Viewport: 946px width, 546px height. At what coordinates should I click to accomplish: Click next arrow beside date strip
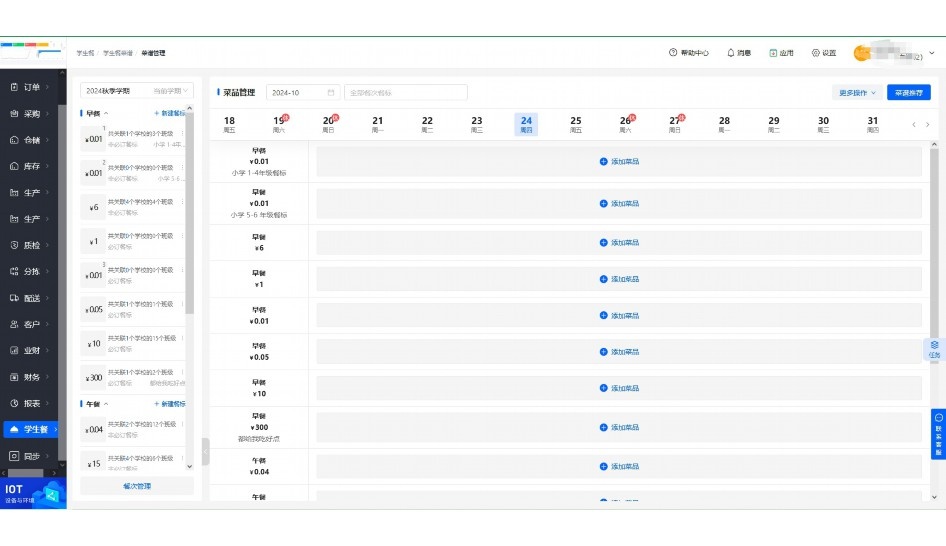pyautogui.click(x=929, y=125)
